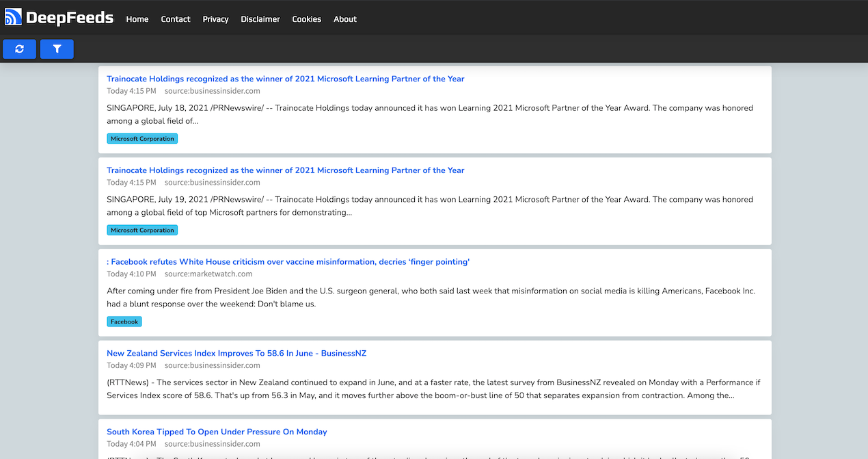This screenshot has height=459, width=868.
Task: Click the Facebook article summary text
Action: tap(431, 298)
